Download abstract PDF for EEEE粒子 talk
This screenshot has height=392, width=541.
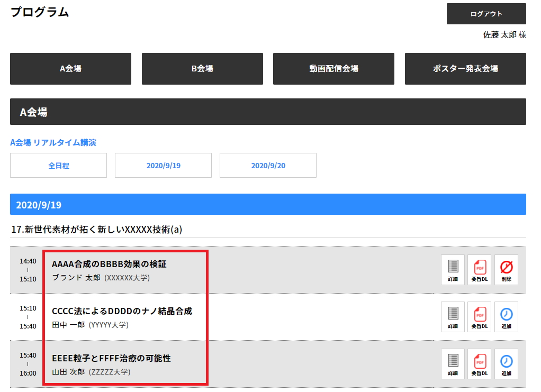pos(479,364)
